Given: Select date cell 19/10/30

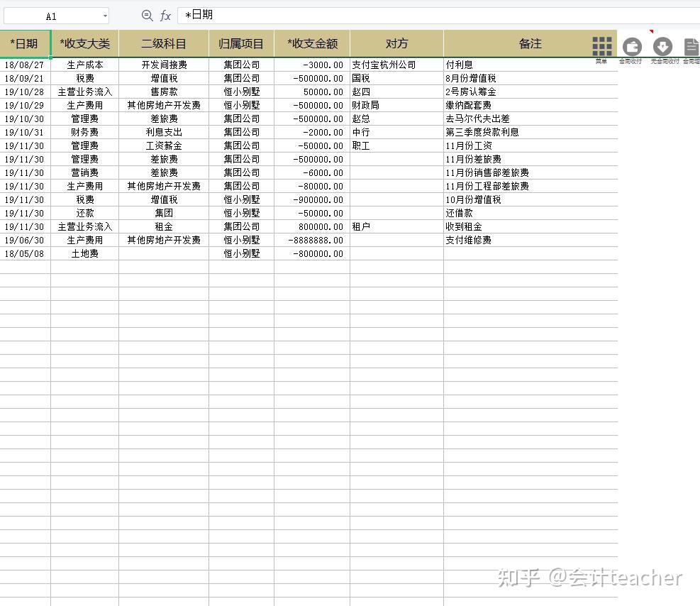Looking at the screenshot, I should pyautogui.click(x=25, y=119).
